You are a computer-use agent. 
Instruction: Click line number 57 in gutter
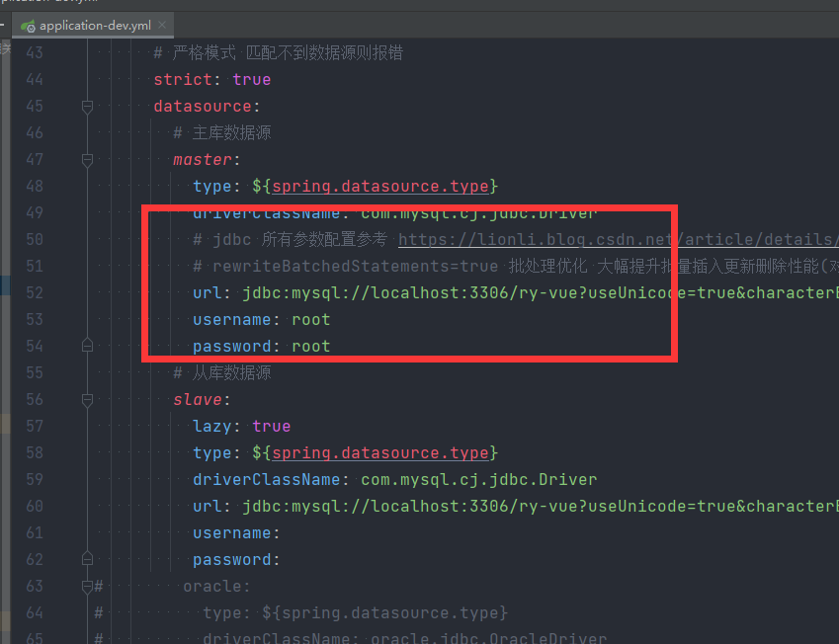[35, 427]
